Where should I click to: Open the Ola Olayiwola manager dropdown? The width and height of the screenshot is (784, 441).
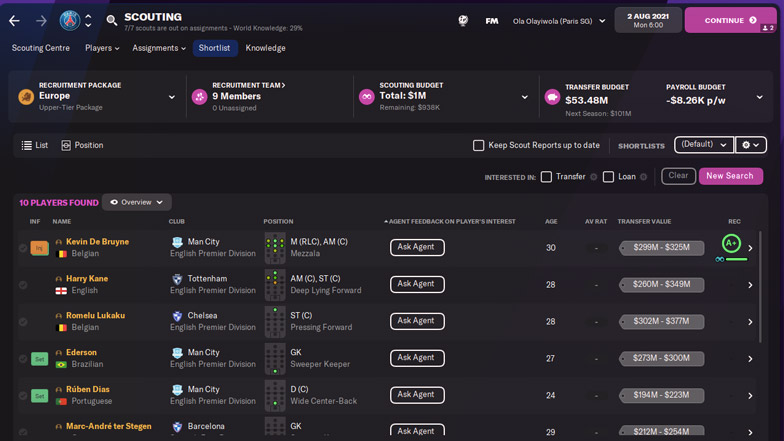pos(558,21)
